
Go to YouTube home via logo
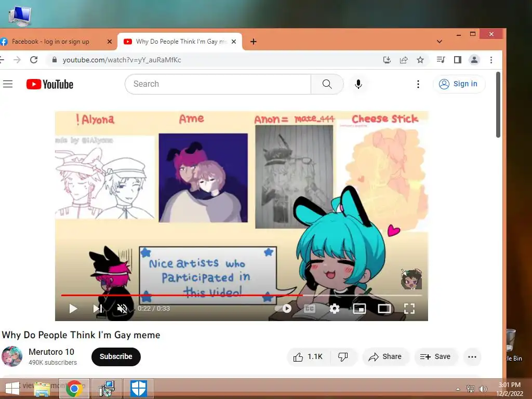pyautogui.click(x=50, y=84)
